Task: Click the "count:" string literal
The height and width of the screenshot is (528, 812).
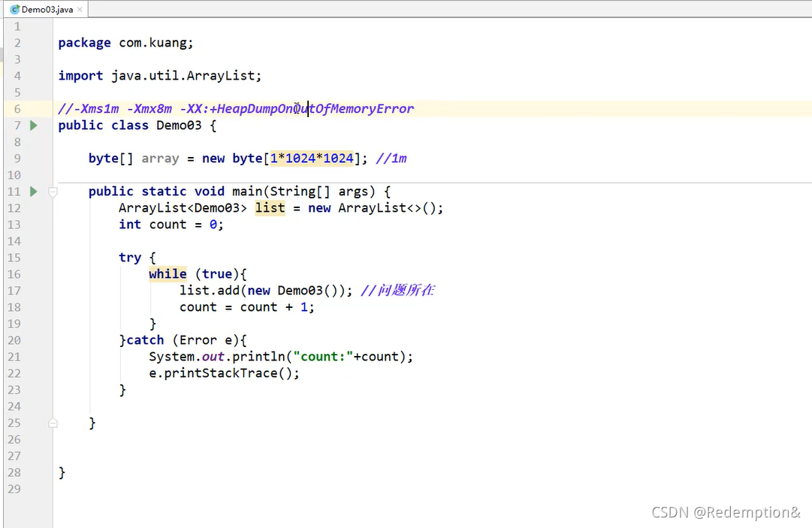Action: pos(323,357)
